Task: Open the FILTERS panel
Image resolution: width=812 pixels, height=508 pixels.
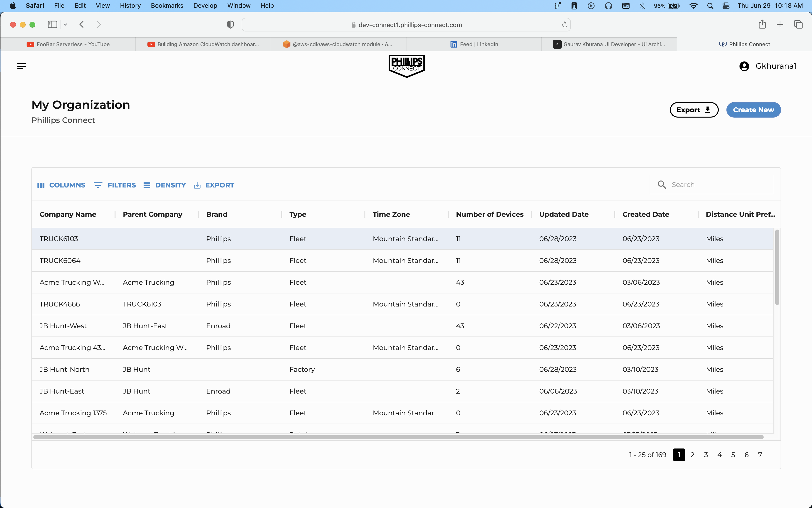Action: pos(115,185)
